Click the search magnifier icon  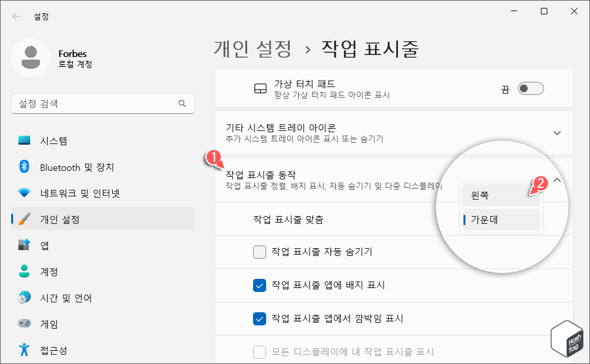coord(182,103)
